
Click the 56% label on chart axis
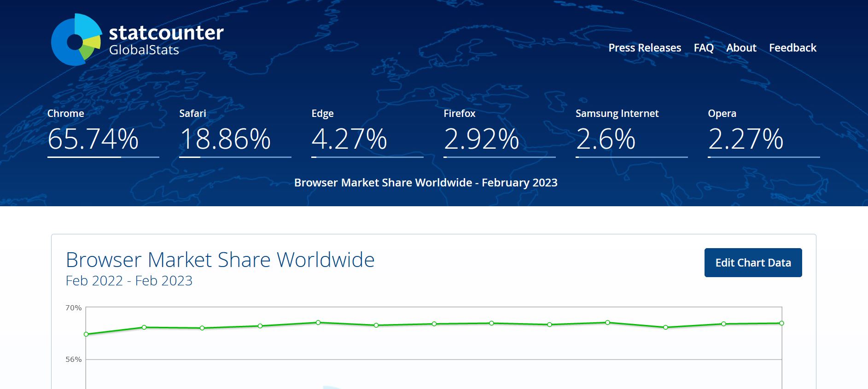coord(73,360)
